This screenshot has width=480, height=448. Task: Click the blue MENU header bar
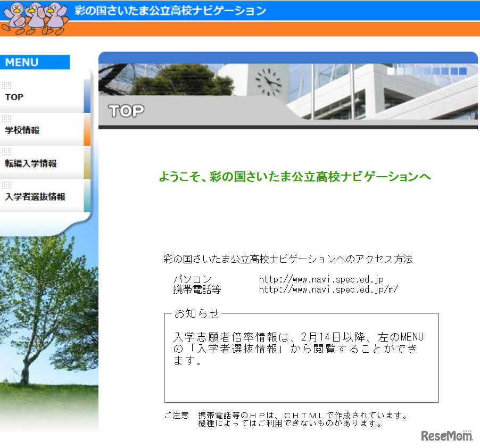(x=35, y=62)
